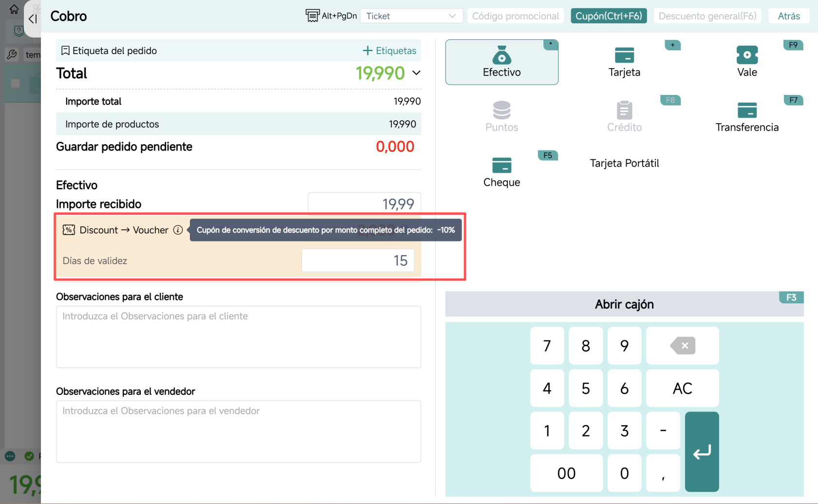The height and width of the screenshot is (504, 818).
Task: Click the Importe total row value
Action: [407, 101]
